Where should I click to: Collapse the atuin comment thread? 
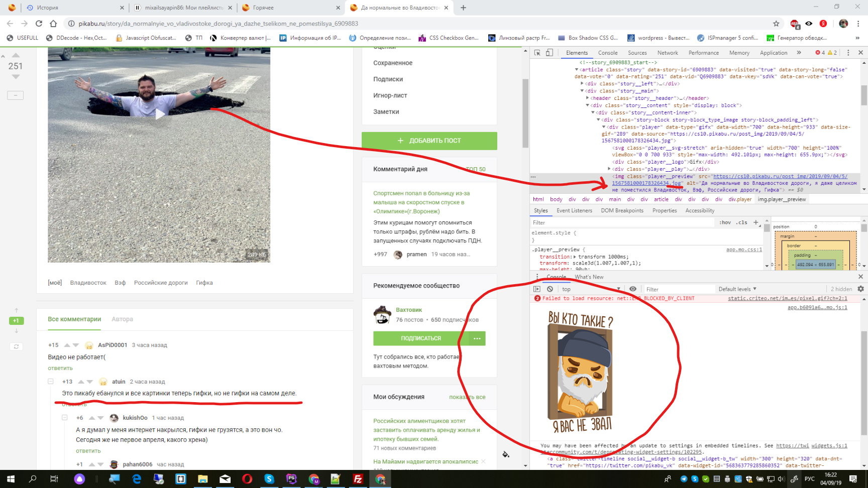point(51,382)
